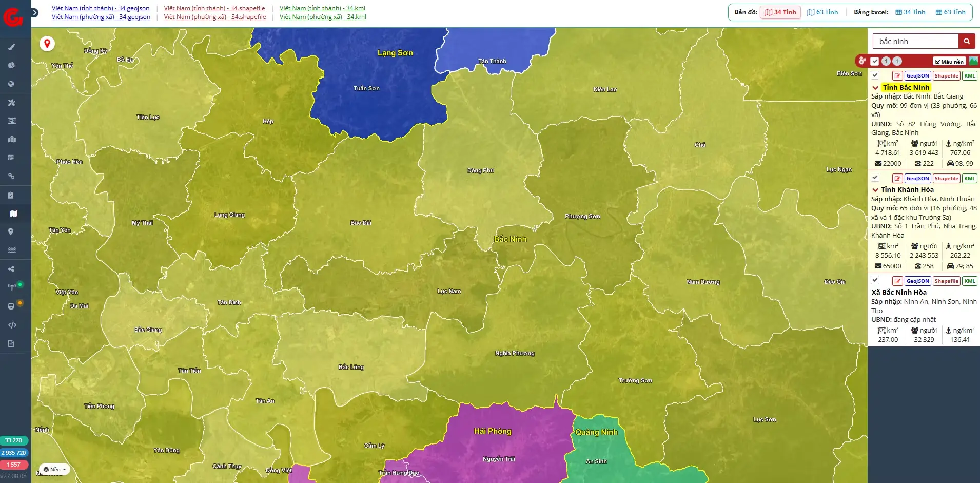Image resolution: width=980 pixels, height=483 pixels.
Task: Open Excel table for 34 Tỉnh
Action: point(911,12)
